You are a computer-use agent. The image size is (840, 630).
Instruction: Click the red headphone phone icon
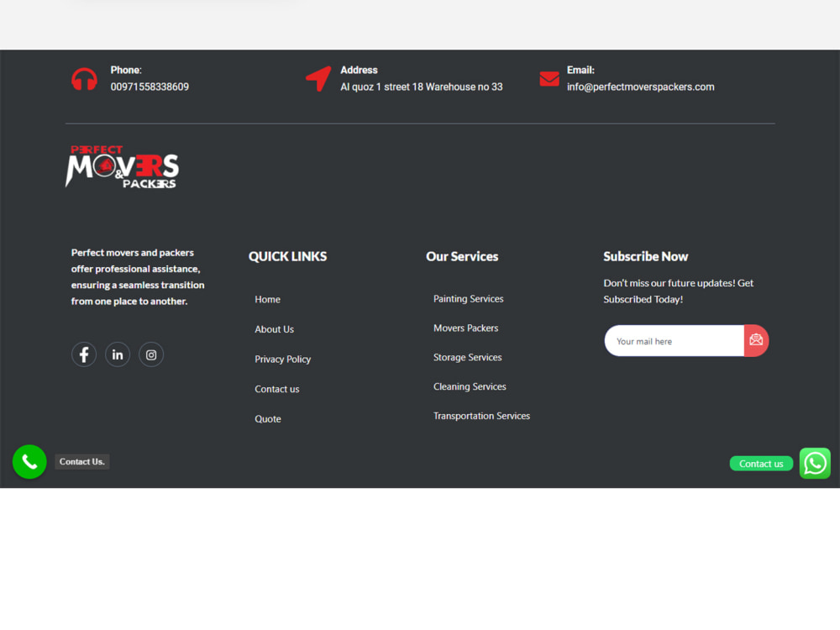coord(84,79)
